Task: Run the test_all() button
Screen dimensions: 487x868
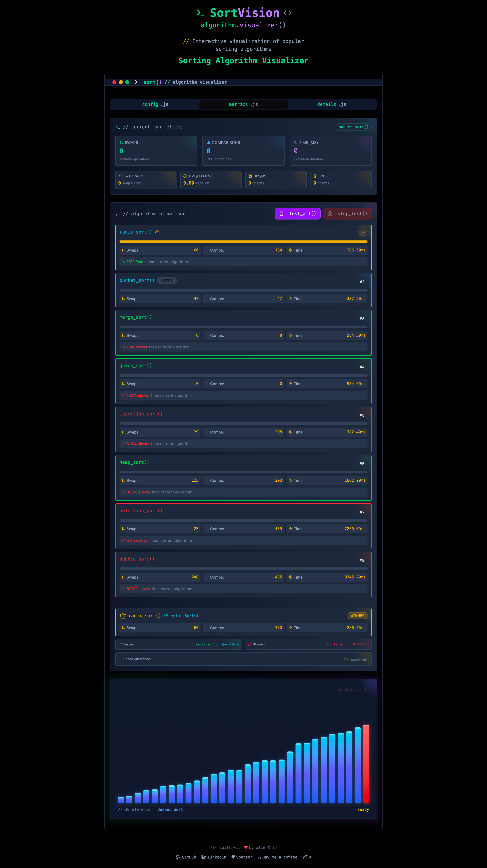Action: 297,214
